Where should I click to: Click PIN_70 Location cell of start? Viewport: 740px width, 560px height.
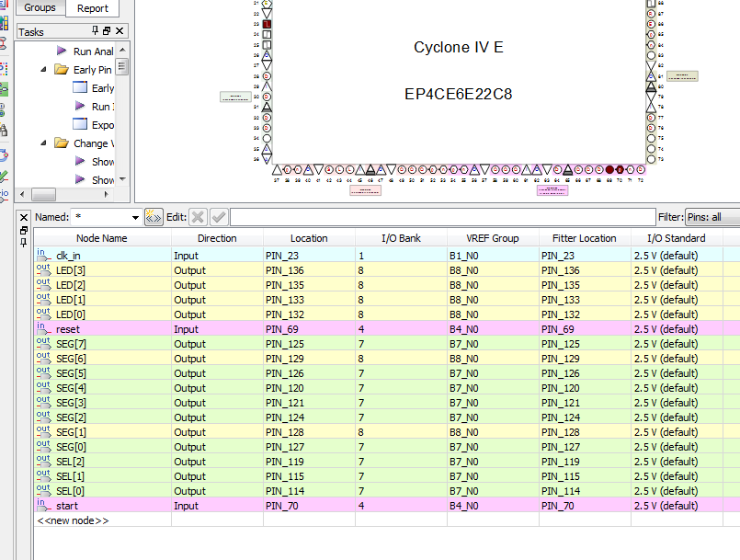tap(309, 506)
